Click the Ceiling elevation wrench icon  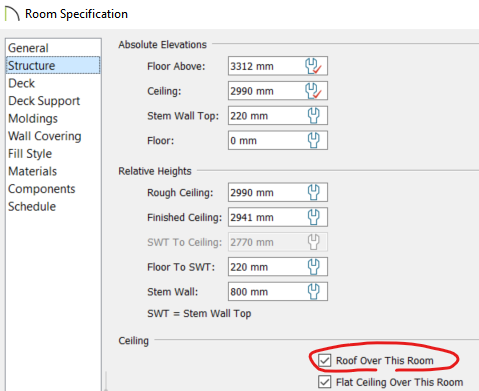(x=313, y=91)
